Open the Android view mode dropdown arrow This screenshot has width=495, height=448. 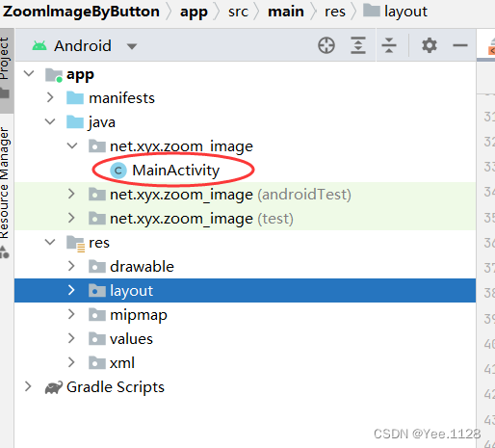click(132, 47)
